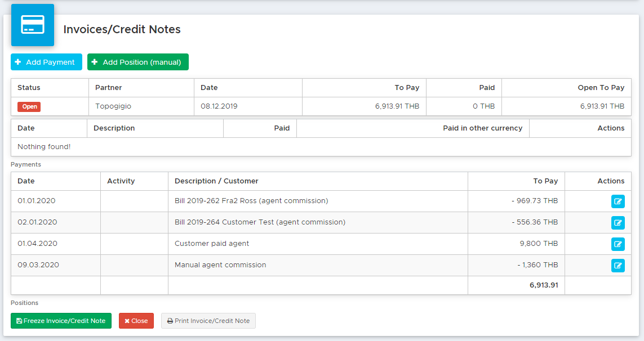Add a manual position
This screenshot has height=341, width=644.
pos(138,62)
